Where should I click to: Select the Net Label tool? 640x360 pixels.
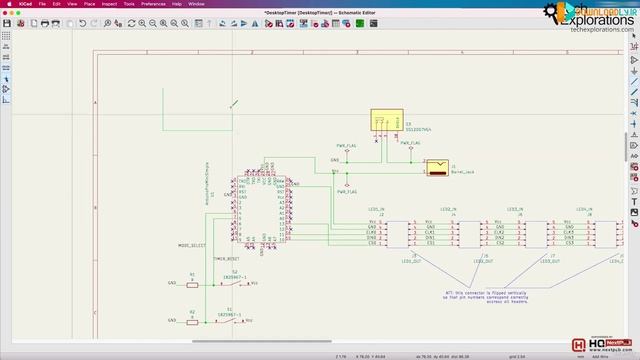(634, 135)
